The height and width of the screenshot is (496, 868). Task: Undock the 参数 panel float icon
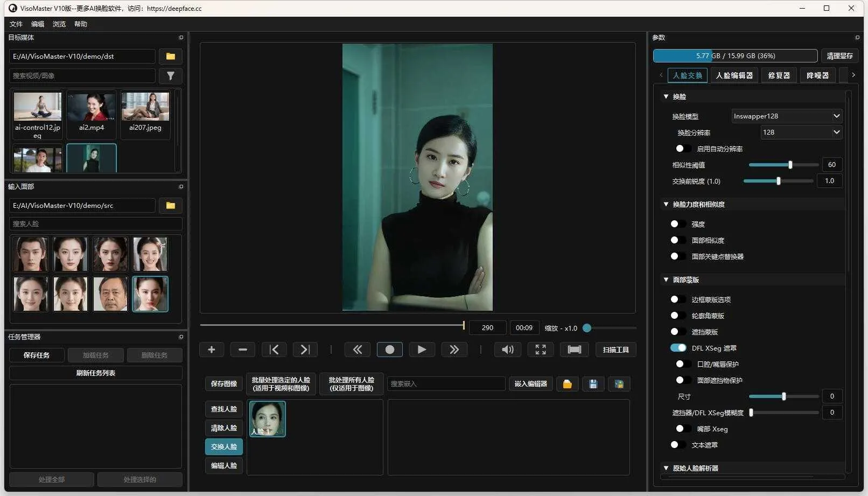[857, 38]
